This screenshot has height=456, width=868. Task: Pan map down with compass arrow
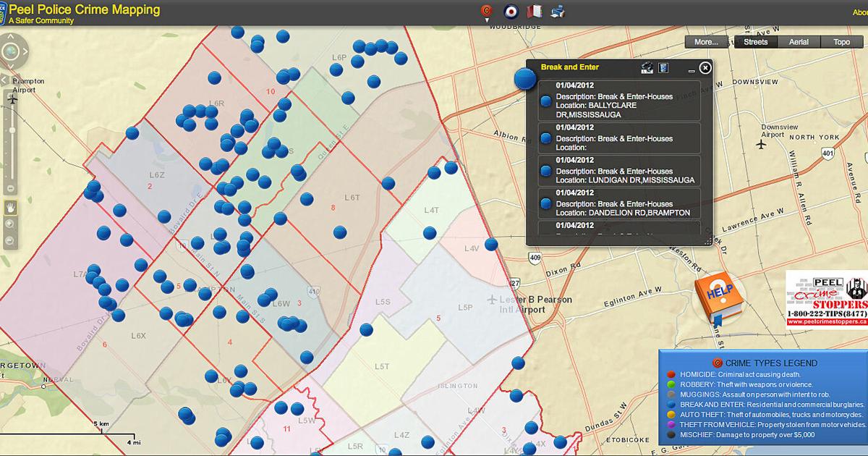click(12, 65)
